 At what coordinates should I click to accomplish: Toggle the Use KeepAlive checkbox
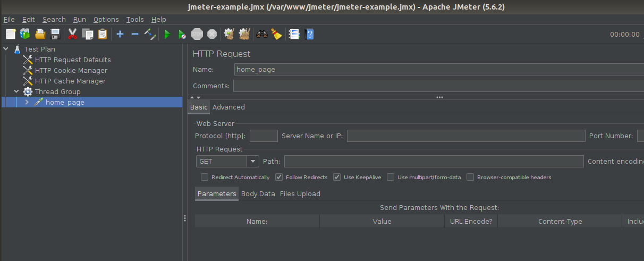point(337,177)
